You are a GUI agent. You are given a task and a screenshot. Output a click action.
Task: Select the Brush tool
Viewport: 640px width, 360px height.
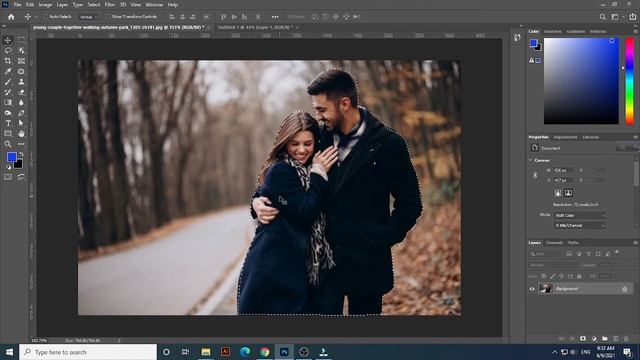(8, 82)
